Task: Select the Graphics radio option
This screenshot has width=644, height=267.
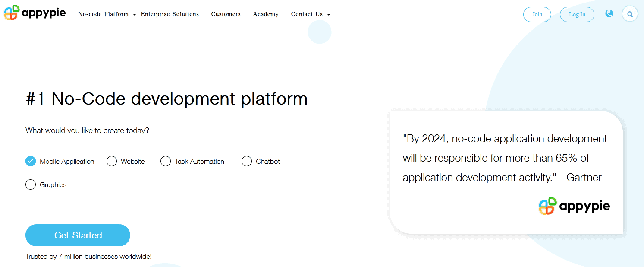Action: 31,185
